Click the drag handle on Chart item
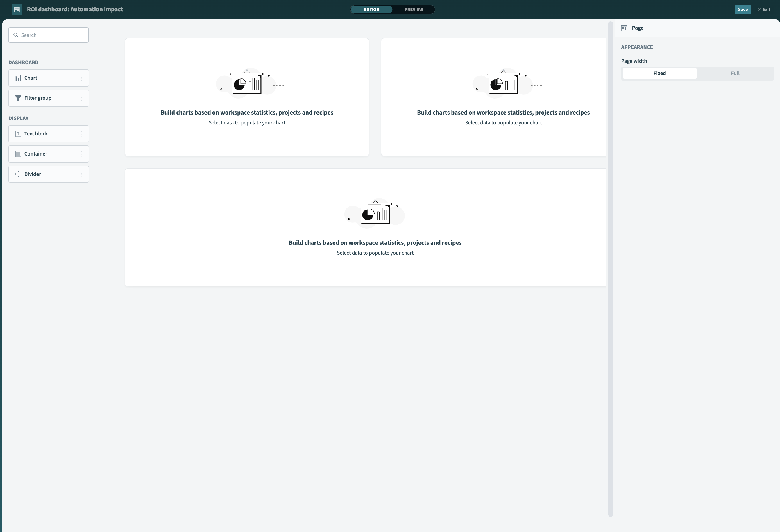This screenshot has height=532, width=780. [x=81, y=78]
